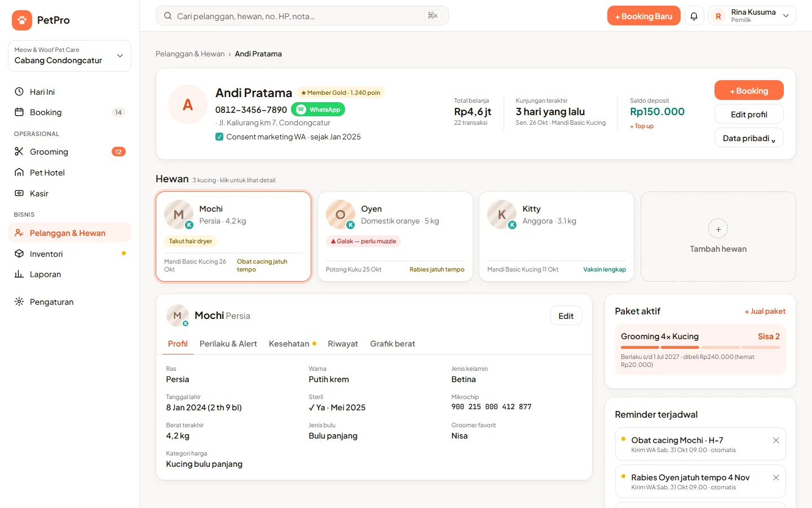Click the Laporan chart icon
Viewport: 812px width, 508px height.
19,274
